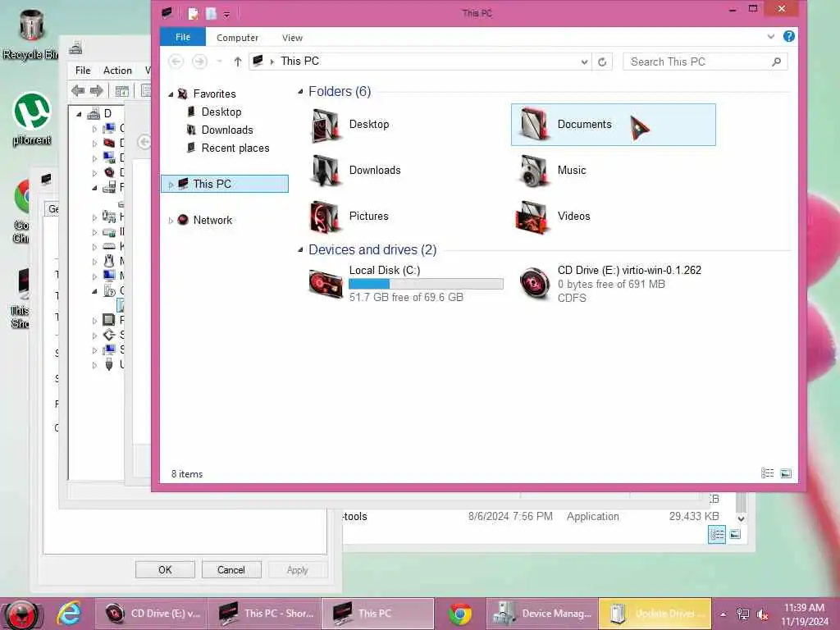Open the File tab
This screenshot has width=840, height=630.
[183, 38]
